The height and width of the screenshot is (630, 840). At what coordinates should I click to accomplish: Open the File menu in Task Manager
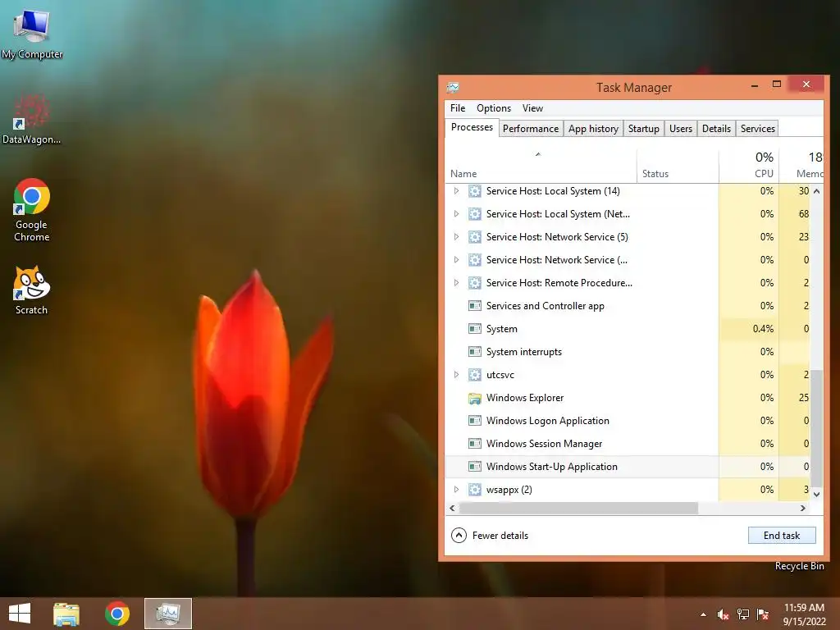[458, 108]
